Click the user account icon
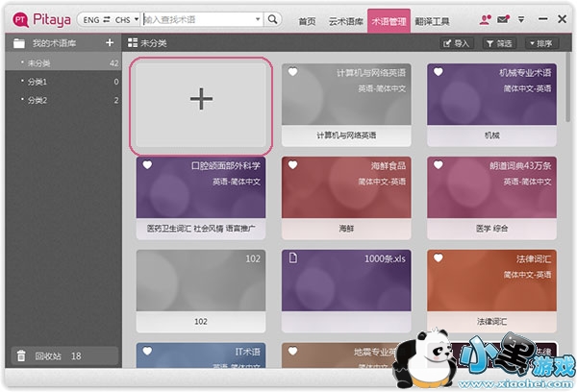 coord(486,19)
